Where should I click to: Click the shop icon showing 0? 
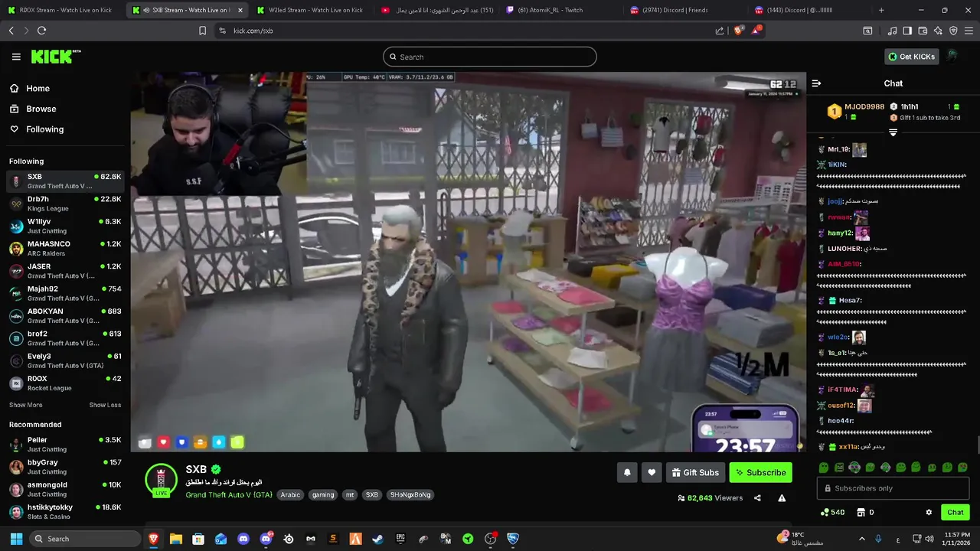click(x=865, y=513)
